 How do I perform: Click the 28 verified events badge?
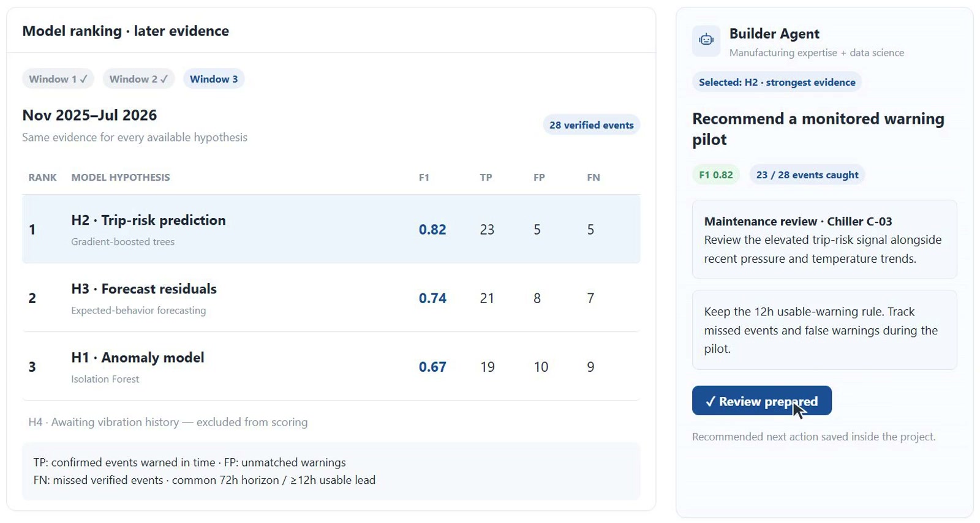coord(591,125)
